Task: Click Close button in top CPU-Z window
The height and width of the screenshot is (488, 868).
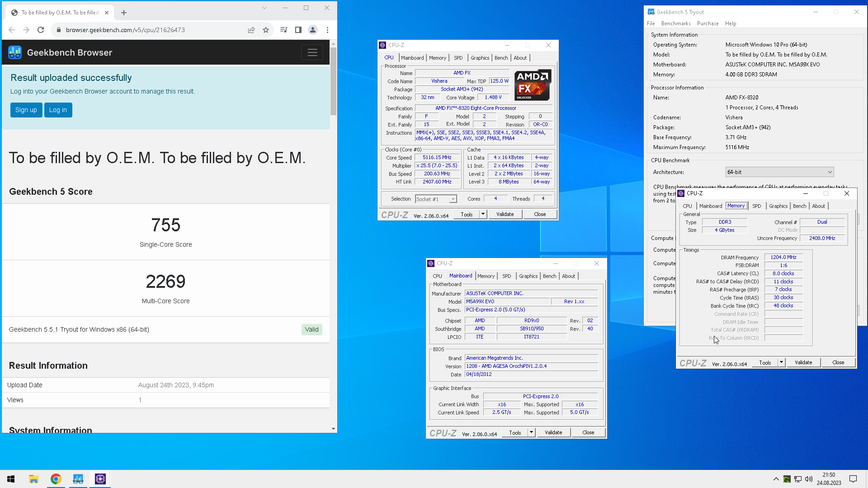Action: click(x=540, y=215)
